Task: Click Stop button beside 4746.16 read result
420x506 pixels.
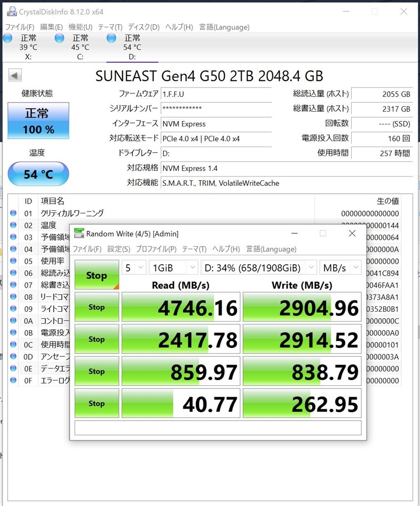Action: pos(97,307)
